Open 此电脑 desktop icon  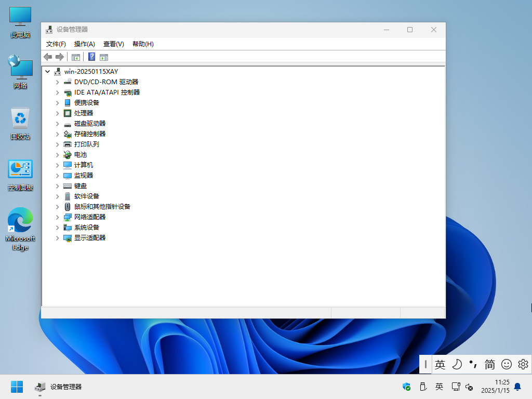click(x=20, y=22)
